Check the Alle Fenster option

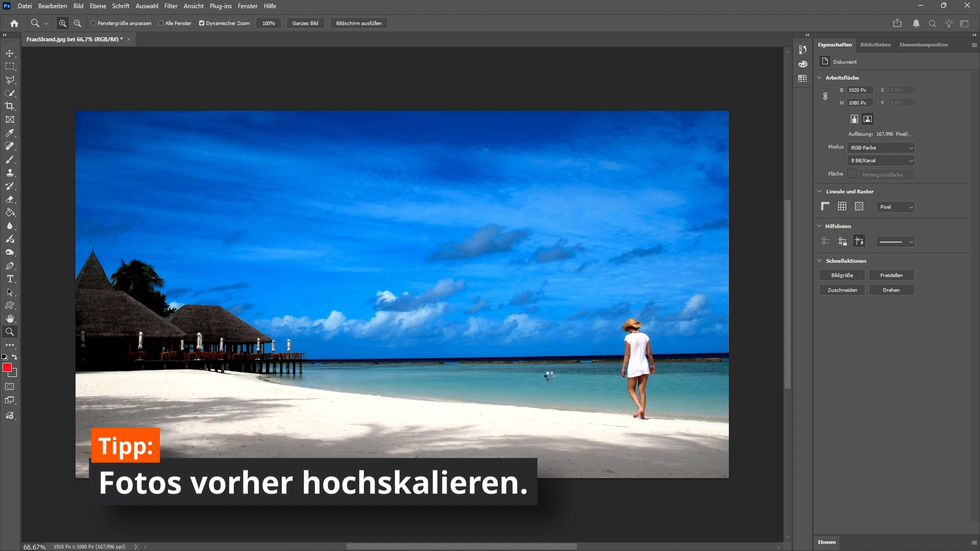pos(161,23)
